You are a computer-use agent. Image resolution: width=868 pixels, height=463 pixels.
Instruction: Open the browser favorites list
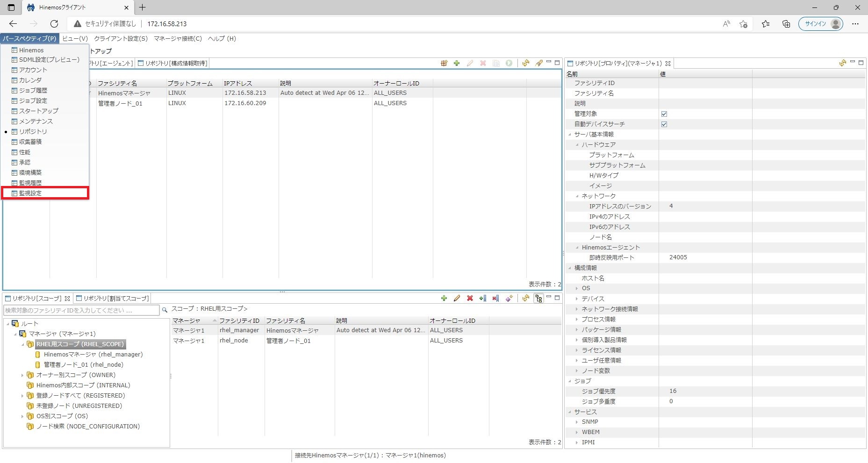tap(766, 24)
